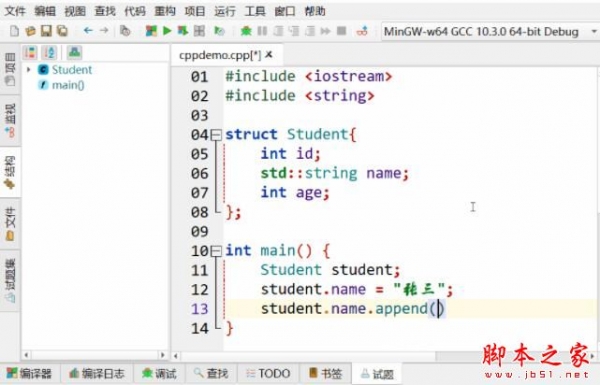Click the Open file folder icon
600x385 pixels.
point(30,31)
